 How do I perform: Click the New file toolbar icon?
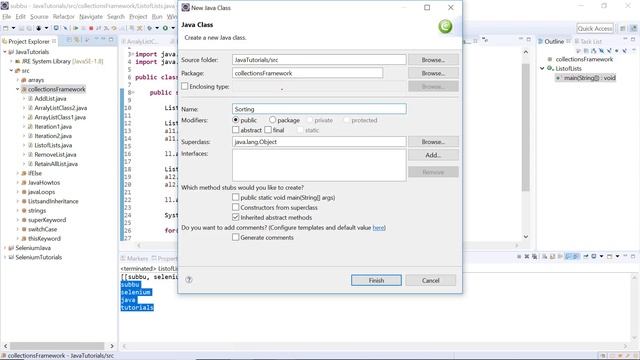5,28
